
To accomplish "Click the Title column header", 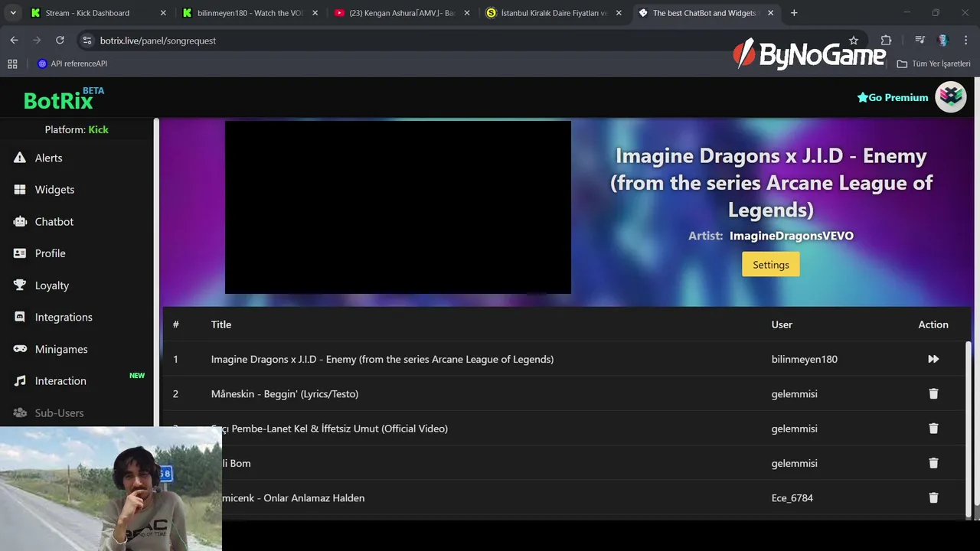I will [221, 324].
